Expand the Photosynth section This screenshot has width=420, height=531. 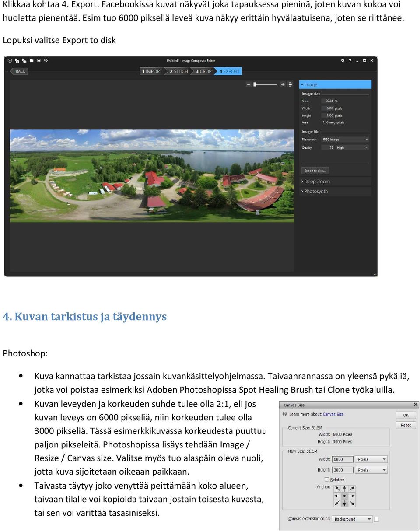[335, 191]
